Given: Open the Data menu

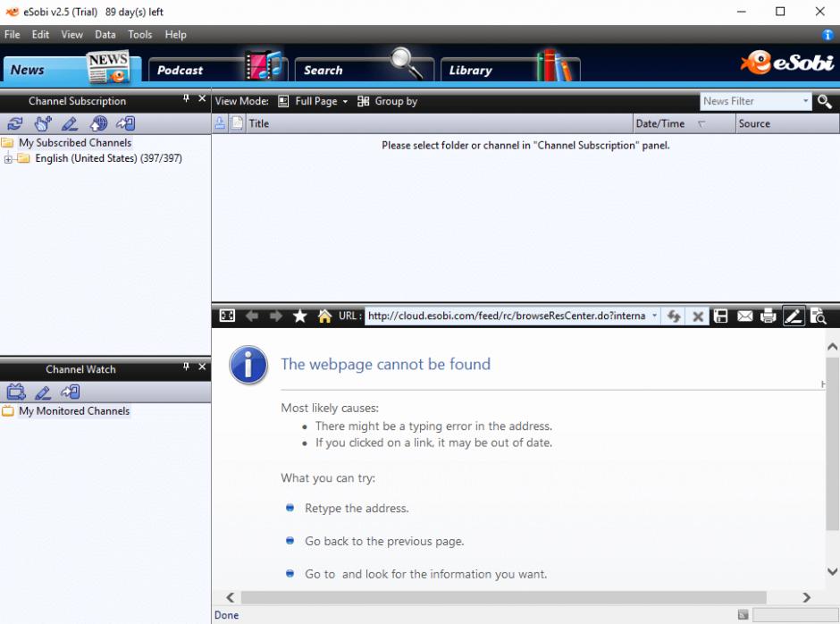Looking at the screenshot, I should click(105, 35).
